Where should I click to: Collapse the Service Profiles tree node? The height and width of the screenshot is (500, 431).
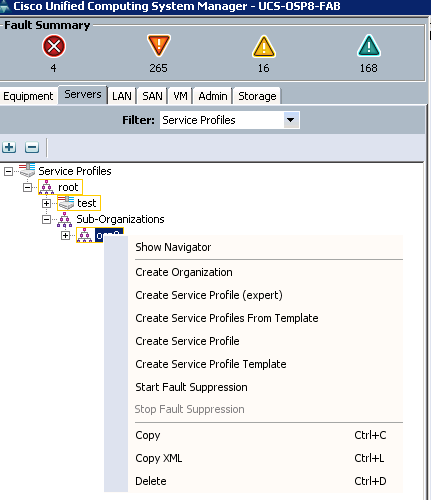(8, 172)
